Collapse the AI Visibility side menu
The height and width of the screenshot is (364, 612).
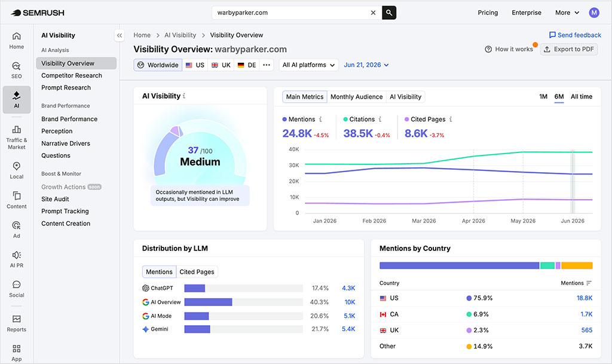tap(120, 35)
